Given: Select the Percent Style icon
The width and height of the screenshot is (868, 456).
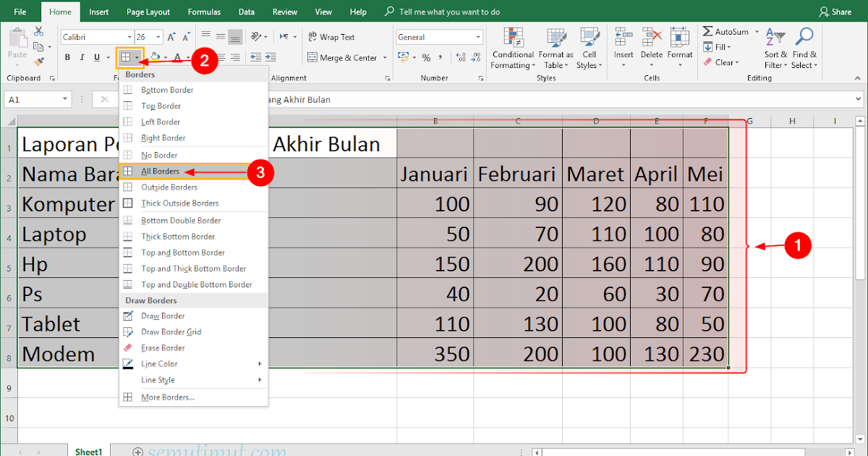Looking at the screenshot, I should click(x=427, y=56).
